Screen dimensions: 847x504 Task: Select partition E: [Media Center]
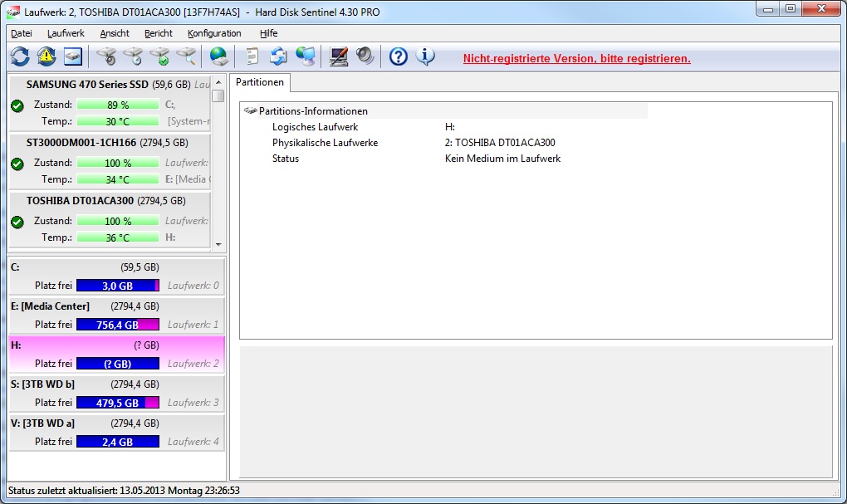click(117, 315)
